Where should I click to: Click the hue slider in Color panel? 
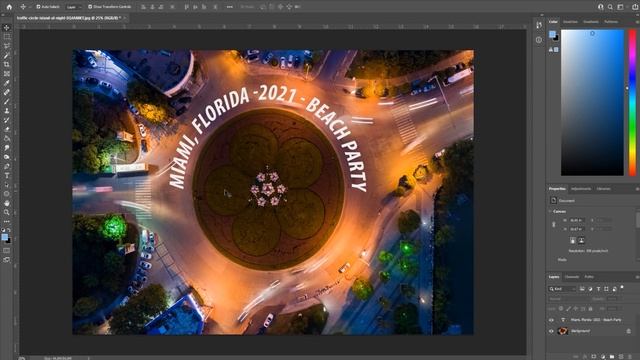(632, 103)
